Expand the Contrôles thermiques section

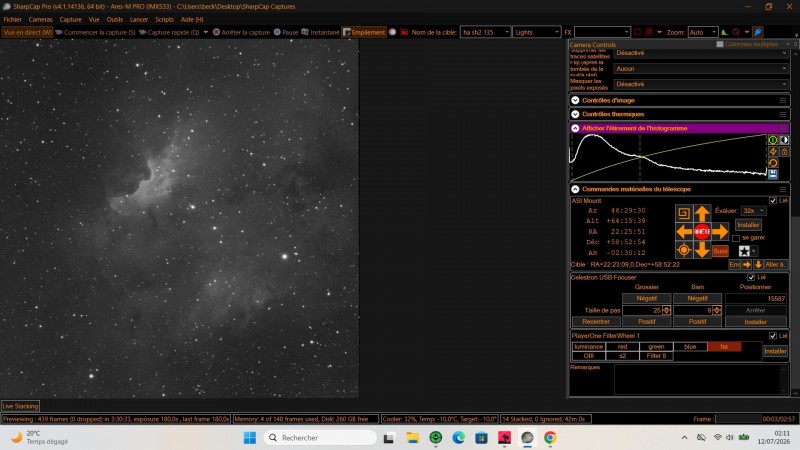tap(575, 114)
